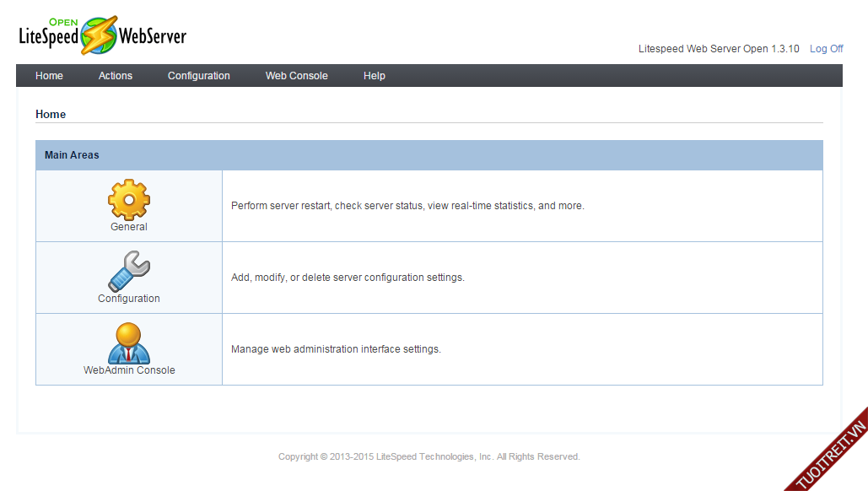Image resolution: width=868 pixels, height=491 pixels.
Task: Select Home in the navigation bar
Action: point(49,76)
